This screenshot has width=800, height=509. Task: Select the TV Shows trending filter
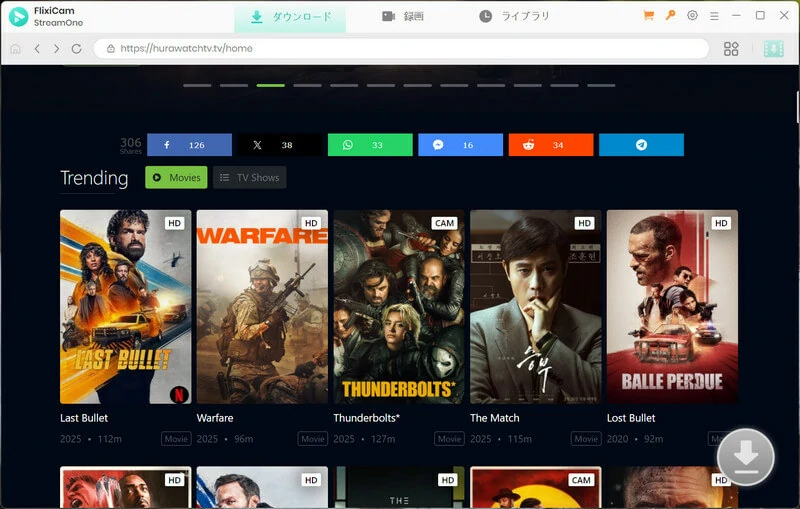click(x=249, y=178)
